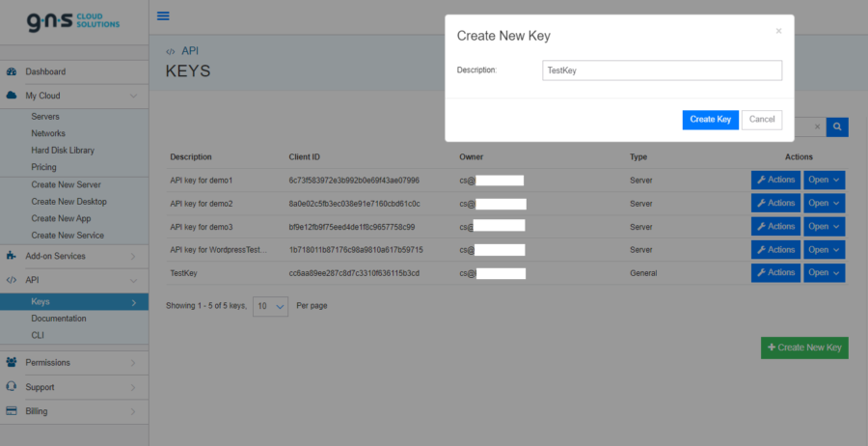Image resolution: width=868 pixels, height=446 pixels.
Task: Open dropdown for API key for demo2
Action: coord(825,203)
